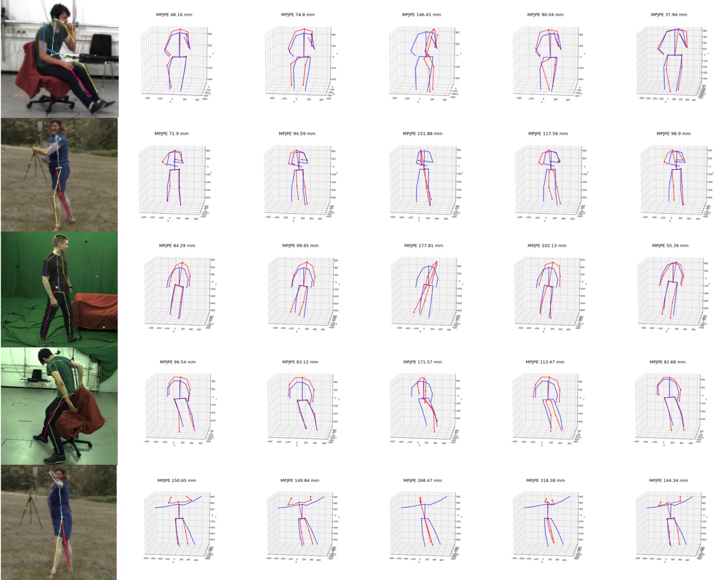Select the man lifting red chair photo
This screenshot has width=728, height=580.
[x=59, y=406]
